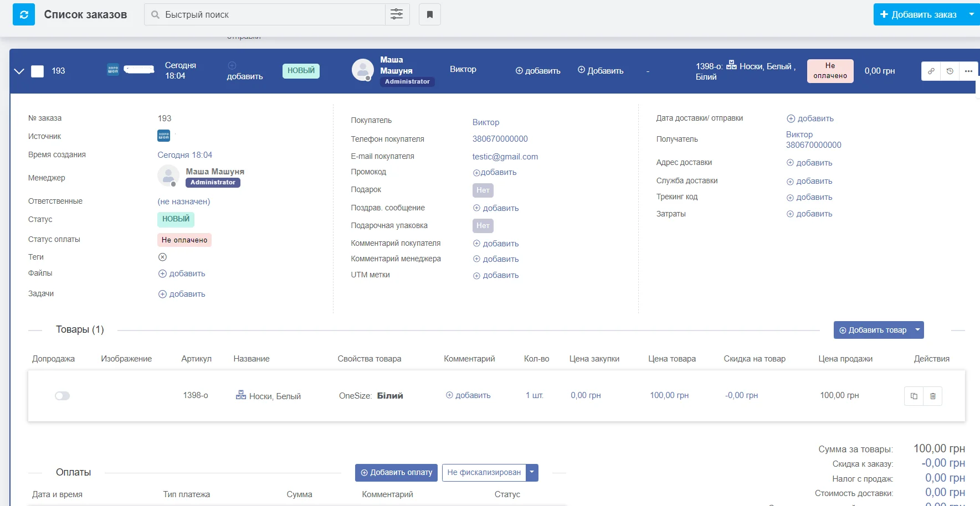Click the order link chain icon
This screenshot has width=980, height=506.
(x=931, y=71)
